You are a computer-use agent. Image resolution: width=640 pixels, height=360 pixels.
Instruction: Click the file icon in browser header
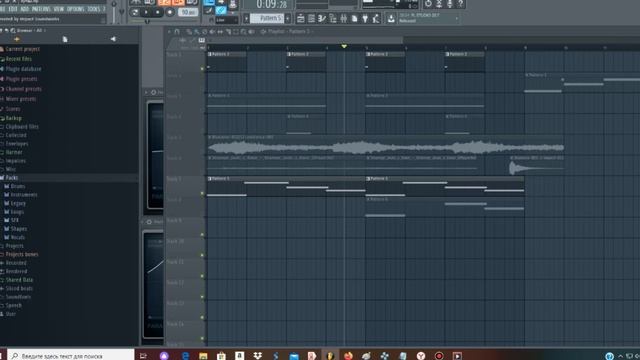[65, 39]
